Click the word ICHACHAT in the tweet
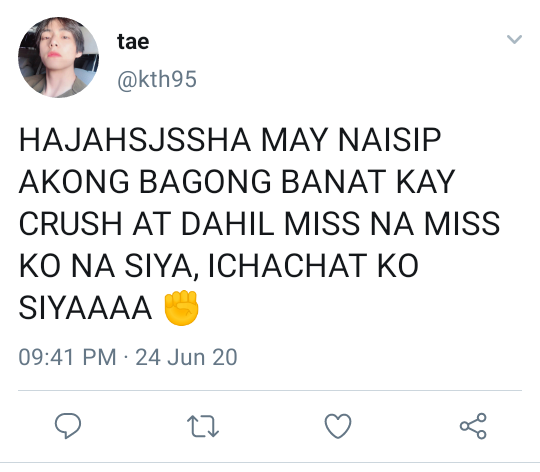 click(288, 266)
